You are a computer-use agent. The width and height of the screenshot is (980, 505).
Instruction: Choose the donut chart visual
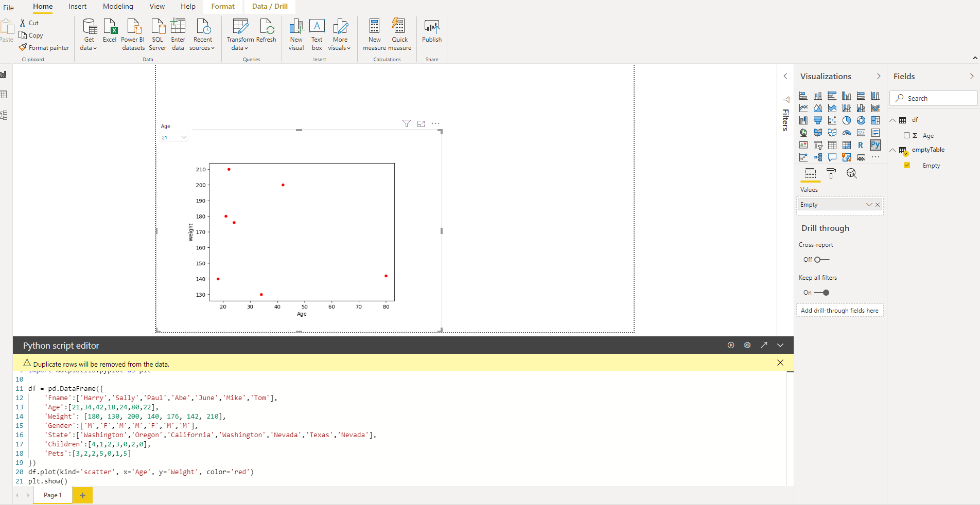(861, 120)
